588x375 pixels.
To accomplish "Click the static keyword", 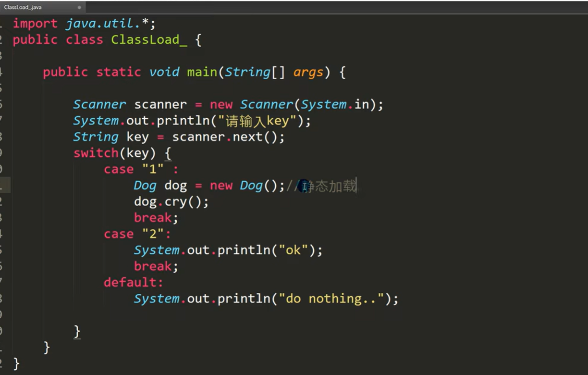I will coord(119,72).
